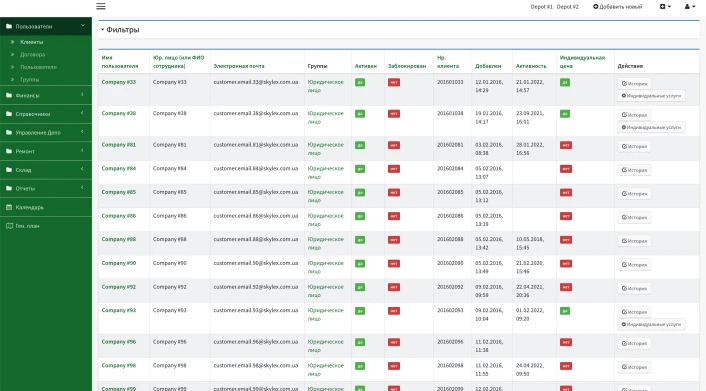The height and width of the screenshot is (391, 706).
Task: Click green Активен badge for Company #33
Action: [360, 82]
